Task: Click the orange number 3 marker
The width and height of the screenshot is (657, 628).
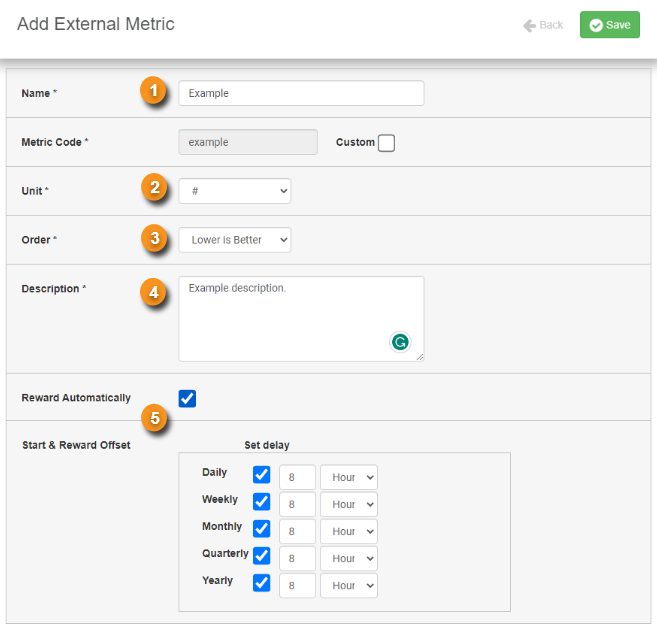Action: click(x=154, y=238)
